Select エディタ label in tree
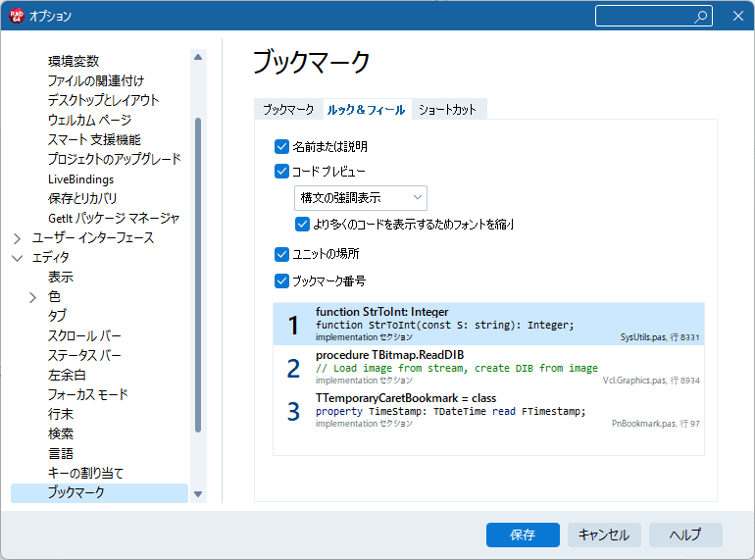Screen dimensions: 755x560 click(51, 258)
